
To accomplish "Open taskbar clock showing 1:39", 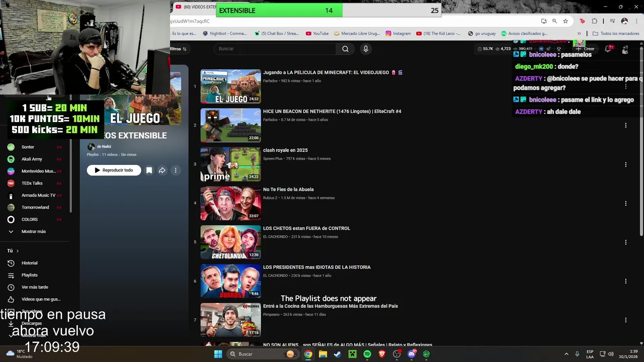I will coord(628,354).
